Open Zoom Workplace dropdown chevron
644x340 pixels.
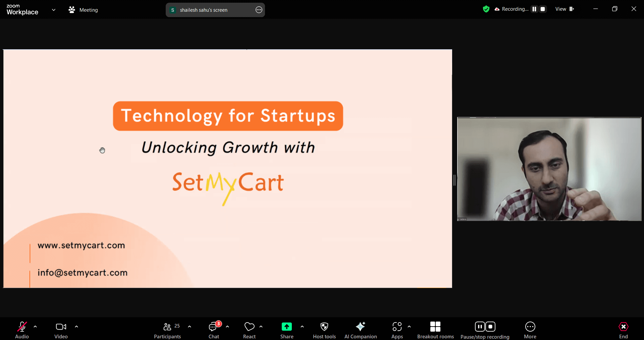54,10
